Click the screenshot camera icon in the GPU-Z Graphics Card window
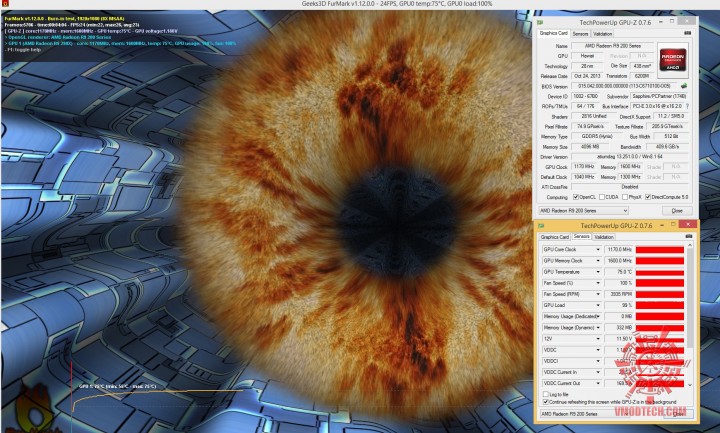 (x=687, y=34)
